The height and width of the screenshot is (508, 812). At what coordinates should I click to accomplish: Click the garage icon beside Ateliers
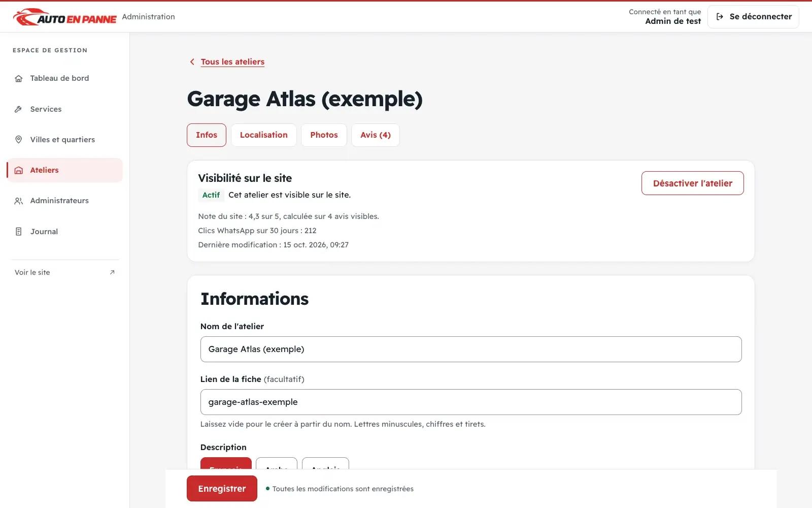[19, 170]
